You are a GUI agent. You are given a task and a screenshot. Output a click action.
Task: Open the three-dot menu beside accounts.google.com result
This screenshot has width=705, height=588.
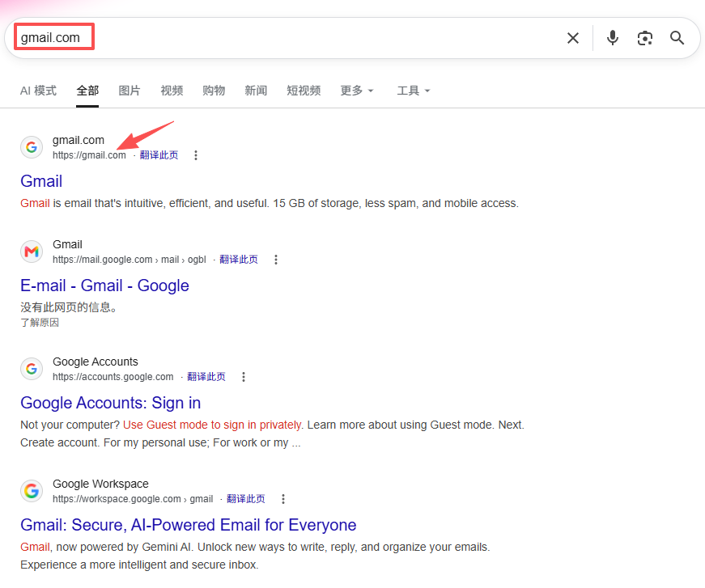244,377
